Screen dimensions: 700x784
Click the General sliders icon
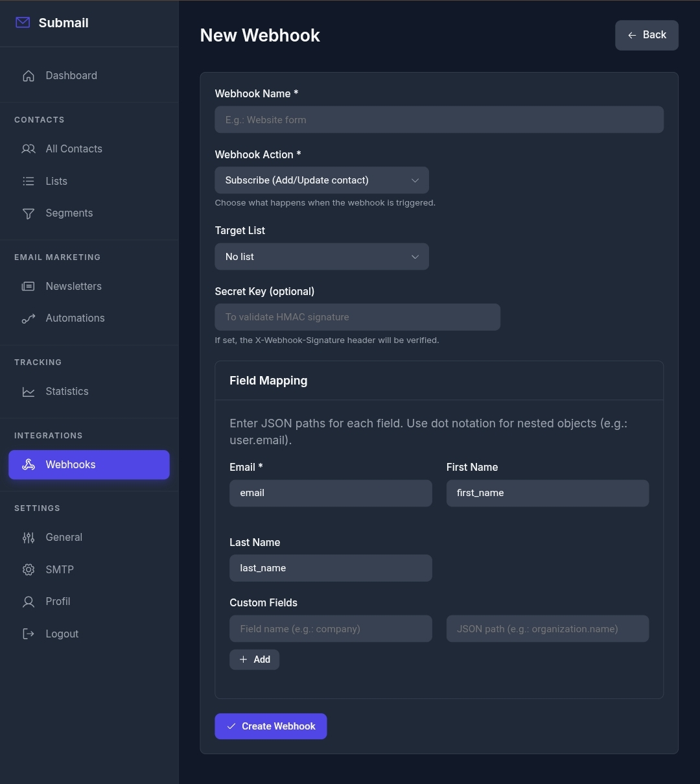tap(29, 538)
